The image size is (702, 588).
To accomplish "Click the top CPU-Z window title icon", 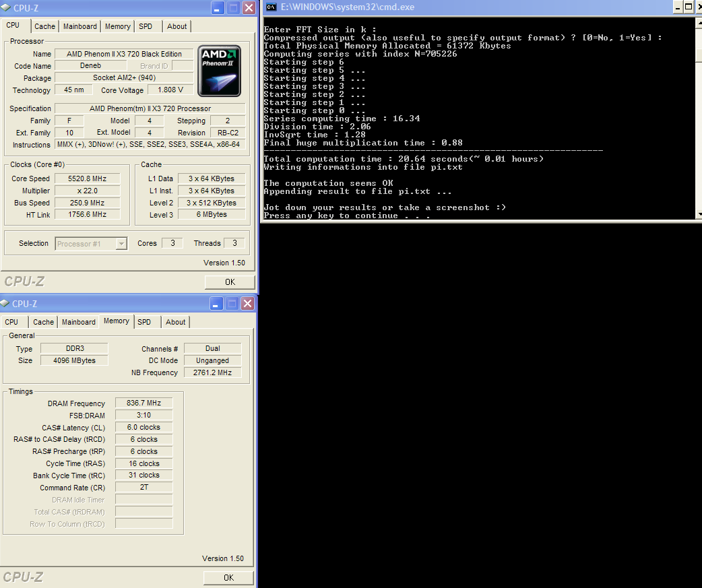I will click(x=5, y=7).
